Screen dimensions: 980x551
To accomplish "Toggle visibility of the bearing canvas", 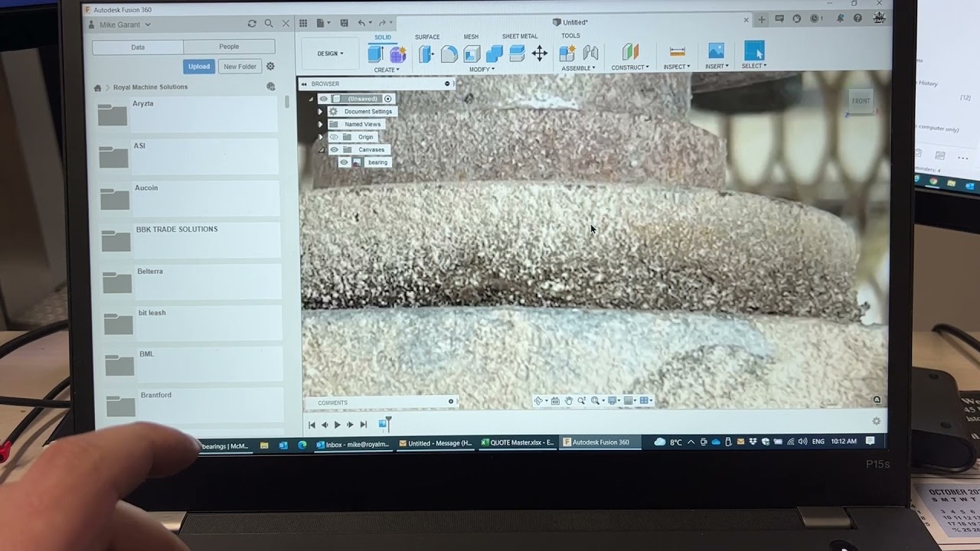I will 345,162.
